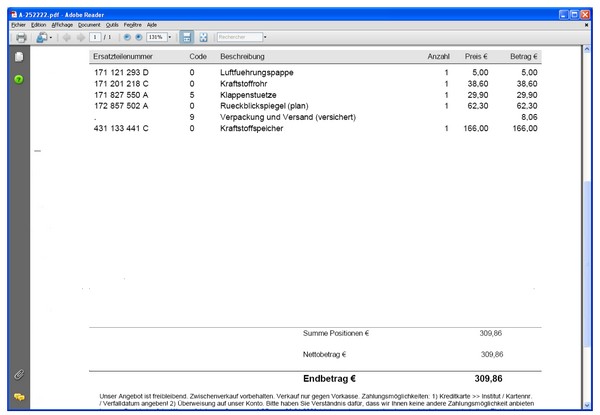The image size is (600, 415).
Task: Expand the zoom percentage dropdown
Action: [170, 37]
